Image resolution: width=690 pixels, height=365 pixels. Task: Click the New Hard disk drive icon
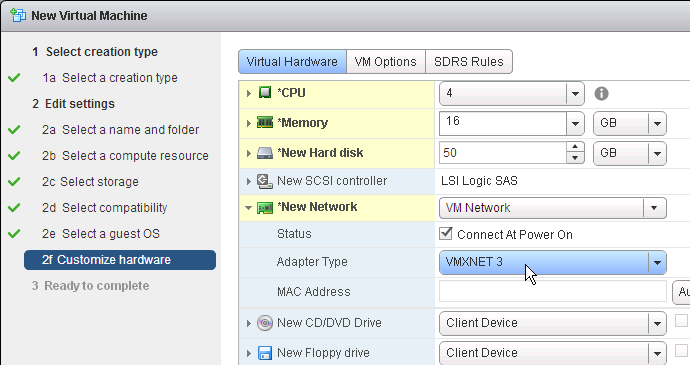click(x=265, y=153)
